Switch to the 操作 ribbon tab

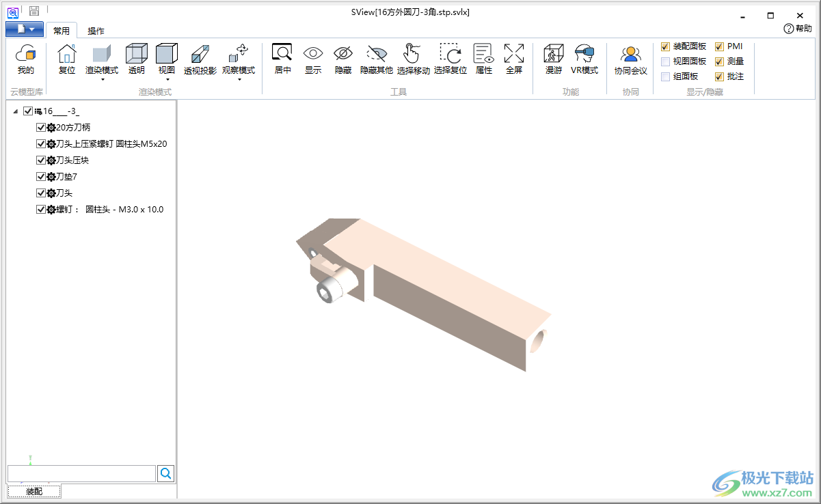(x=96, y=31)
